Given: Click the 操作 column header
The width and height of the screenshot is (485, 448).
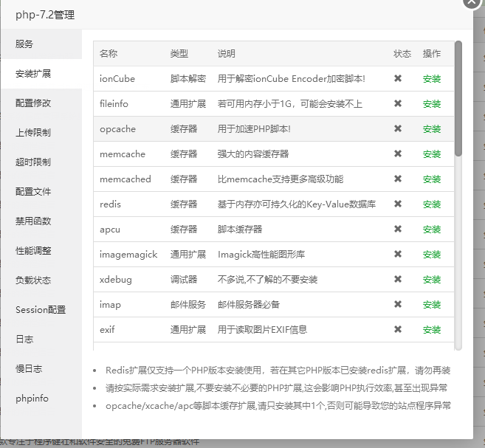Looking at the screenshot, I should tap(432, 53).
